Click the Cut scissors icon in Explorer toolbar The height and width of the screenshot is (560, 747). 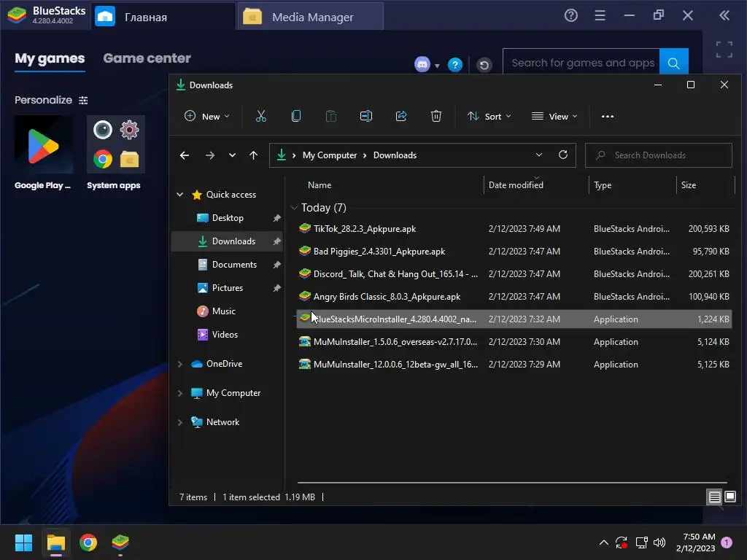click(x=260, y=116)
